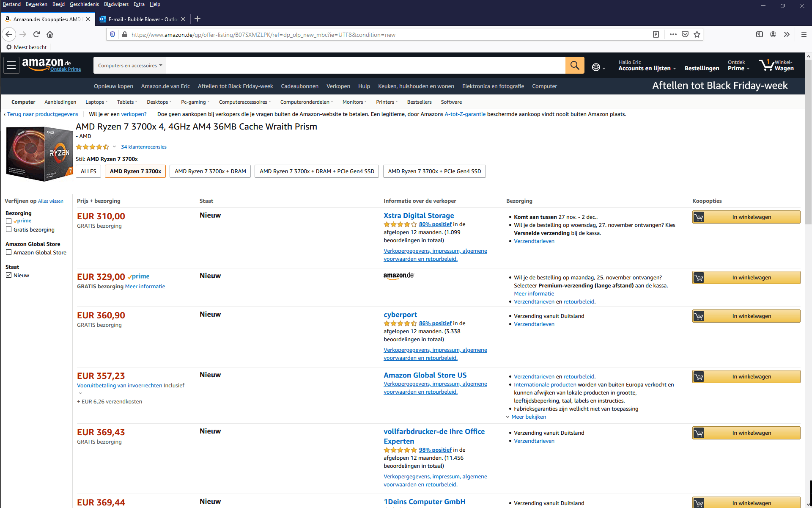Uncheck the Nieuw condition checkbox

(8, 275)
